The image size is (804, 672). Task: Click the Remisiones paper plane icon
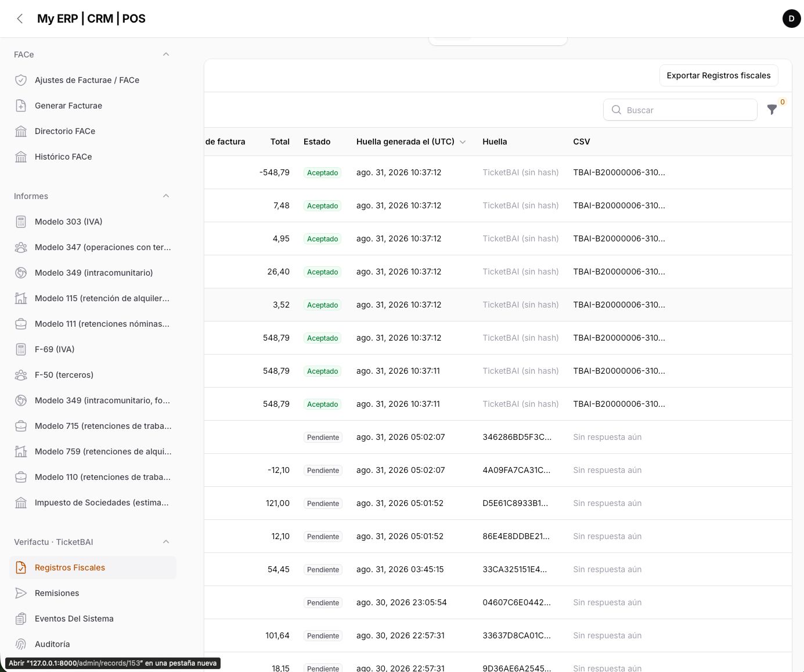(x=21, y=593)
